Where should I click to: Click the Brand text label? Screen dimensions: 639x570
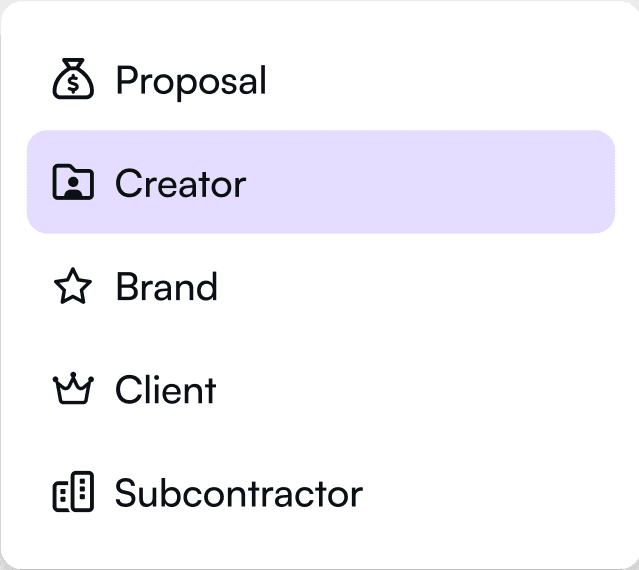point(167,286)
